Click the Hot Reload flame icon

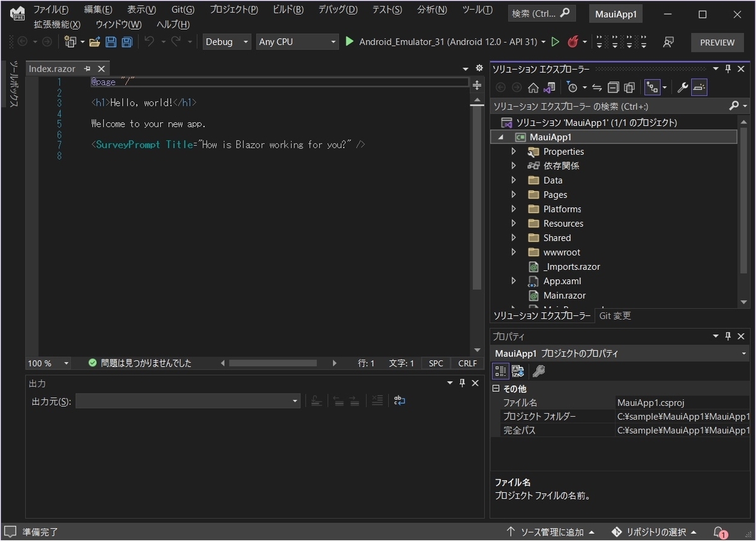pyautogui.click(x=573, y=42)
